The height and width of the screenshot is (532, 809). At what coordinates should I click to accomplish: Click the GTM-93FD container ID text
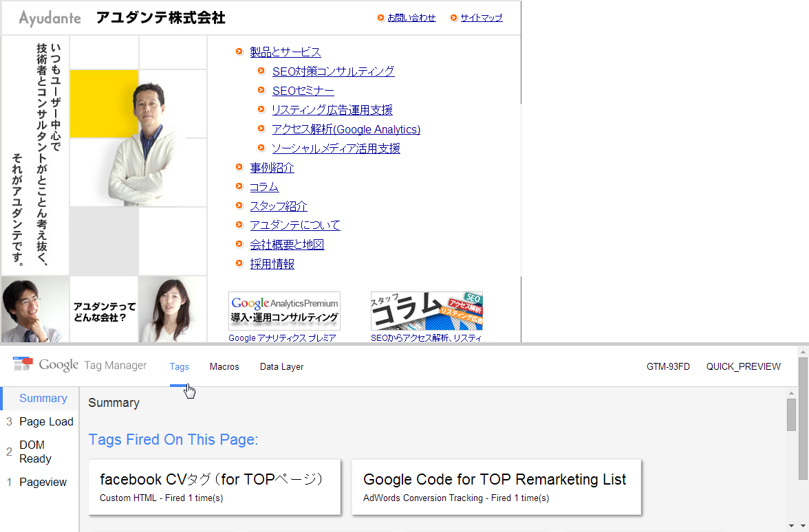(x=668, y=366)
